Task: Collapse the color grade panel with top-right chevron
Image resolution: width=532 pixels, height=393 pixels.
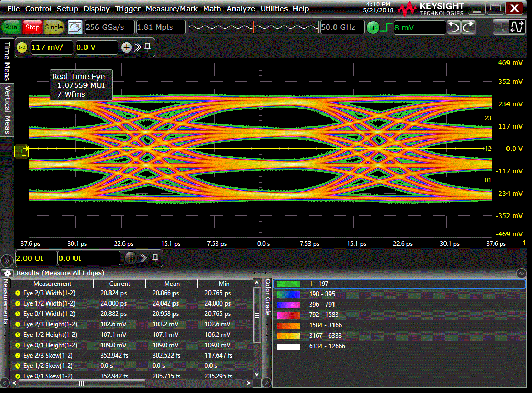Action: click(521, 273)
